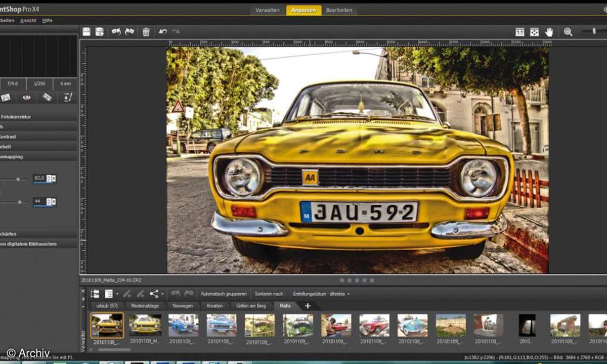
Task: Switch to the Anpassen workspace tab
Action: pyautogui.click(x=303, y=10)
